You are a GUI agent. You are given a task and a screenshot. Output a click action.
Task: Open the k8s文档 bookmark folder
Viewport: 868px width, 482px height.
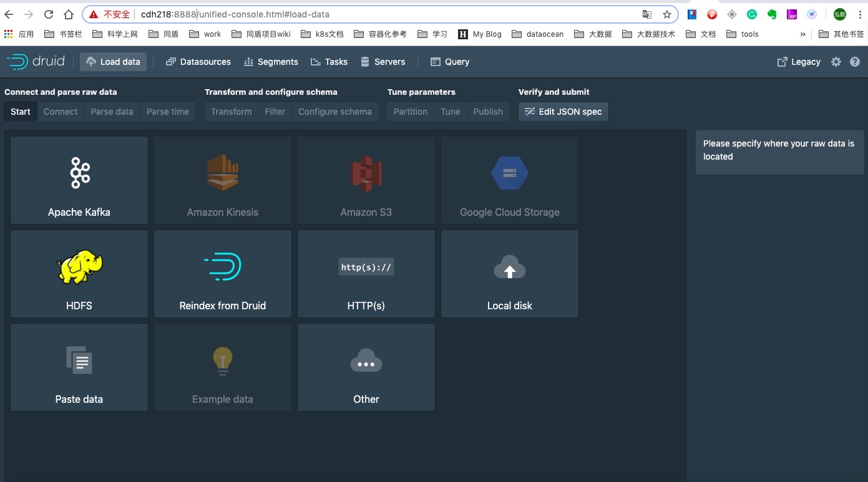coord(322,34)
